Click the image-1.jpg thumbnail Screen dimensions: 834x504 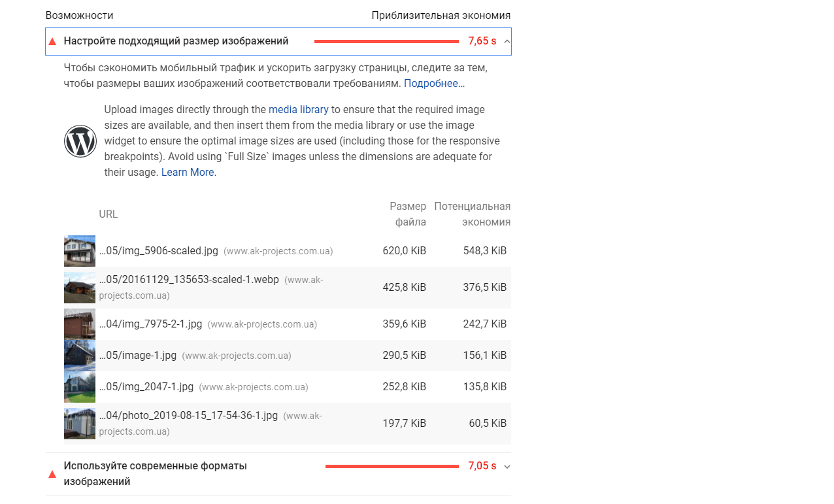(80, 356)
